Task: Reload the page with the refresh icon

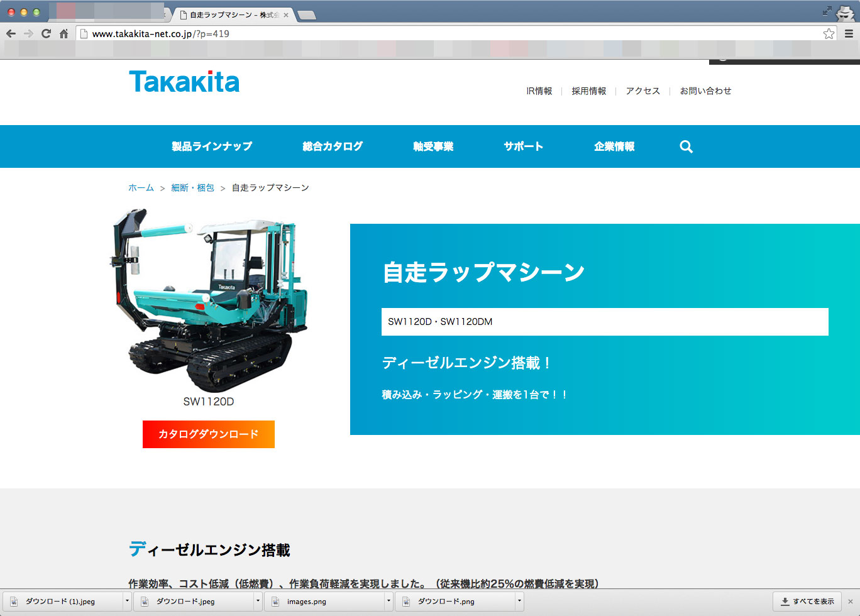Action: [46, 34]
